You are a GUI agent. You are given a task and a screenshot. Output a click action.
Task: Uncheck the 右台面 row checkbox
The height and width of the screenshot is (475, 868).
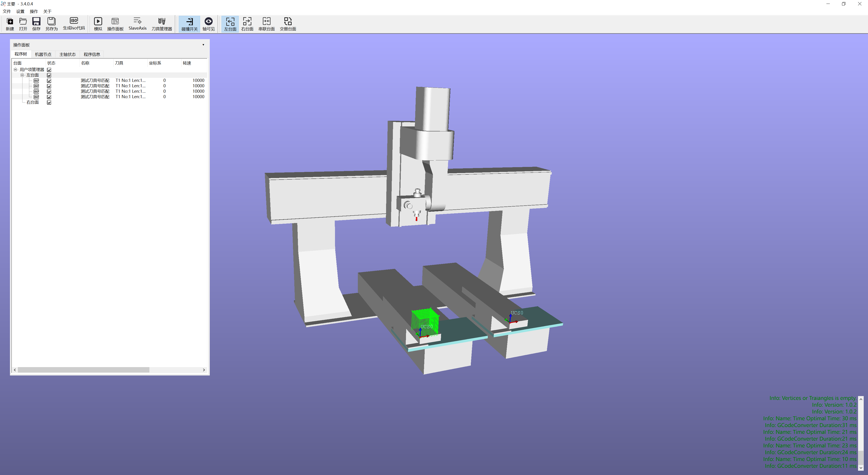coord(49,102)
